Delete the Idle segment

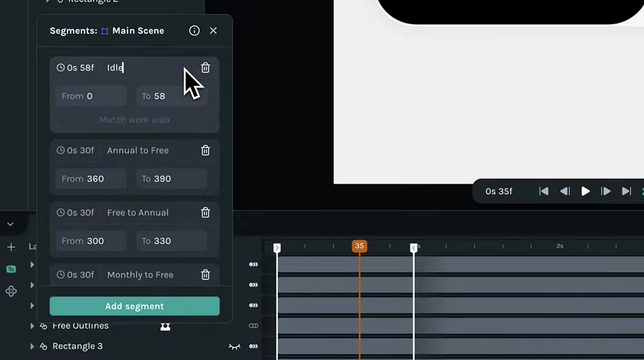[x=205, y=68]
